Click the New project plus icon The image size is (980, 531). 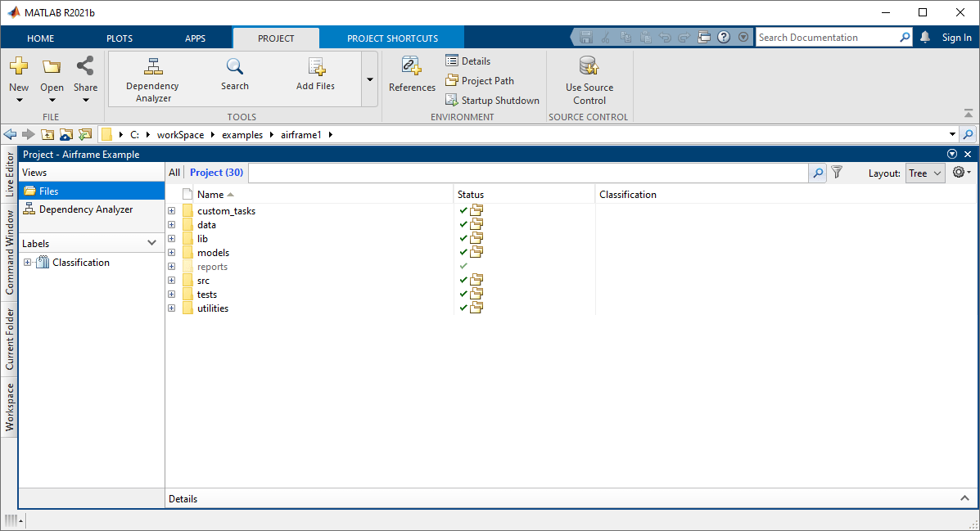[19, 65]
